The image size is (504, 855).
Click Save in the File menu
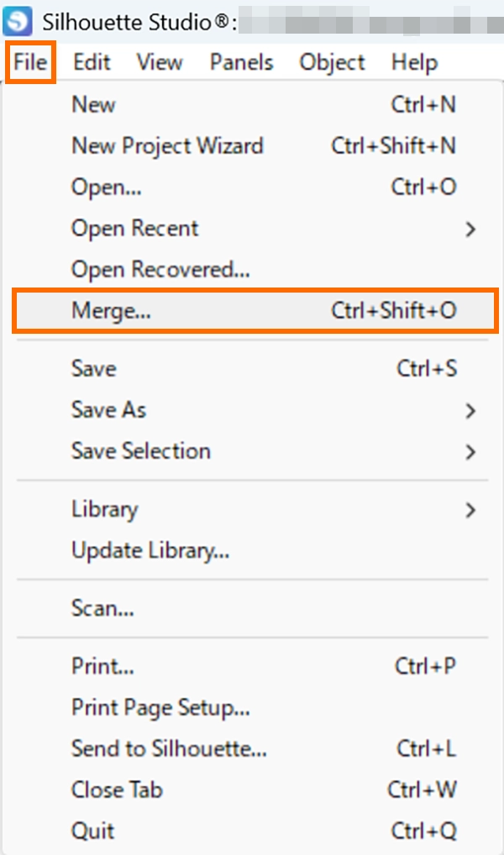(x=93, y=369)
